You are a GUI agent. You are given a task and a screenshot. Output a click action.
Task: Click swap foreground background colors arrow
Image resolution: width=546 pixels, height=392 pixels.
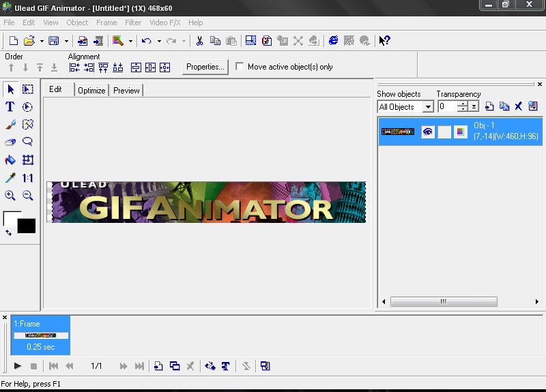[8, 232]
